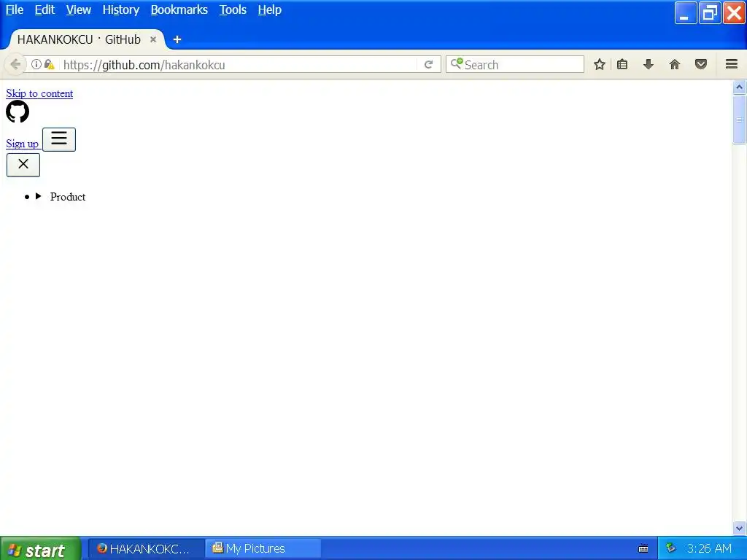This screenshot has height=560, width=747.
Task: Open the History menu
Action: point(121,10)
